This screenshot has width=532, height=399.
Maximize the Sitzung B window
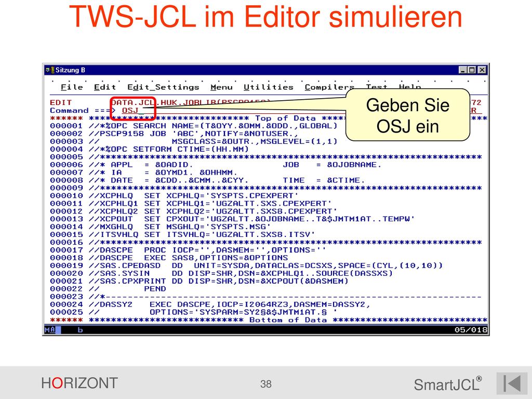coord(472,70)
